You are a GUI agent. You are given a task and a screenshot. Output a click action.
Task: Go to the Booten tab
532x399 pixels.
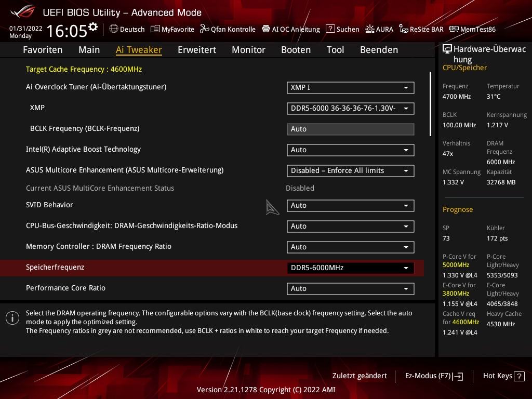296,50
